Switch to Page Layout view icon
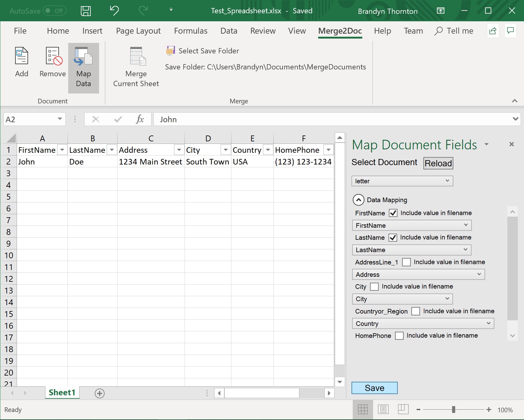Screen dimensions: 524x420 point(383,410)
